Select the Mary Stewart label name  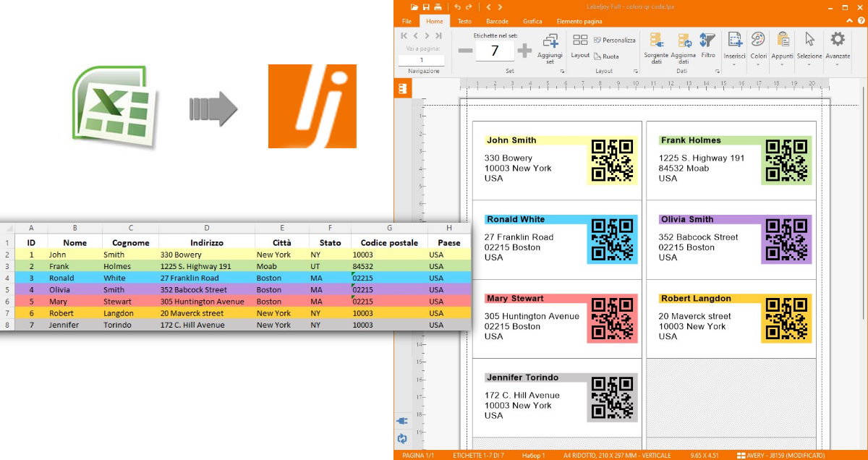point(515,299)
